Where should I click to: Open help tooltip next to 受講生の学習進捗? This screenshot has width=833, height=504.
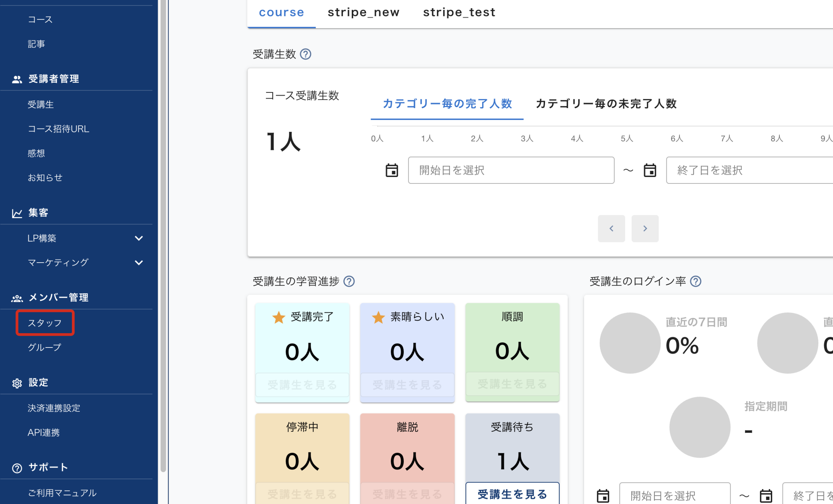pos(349,281)
